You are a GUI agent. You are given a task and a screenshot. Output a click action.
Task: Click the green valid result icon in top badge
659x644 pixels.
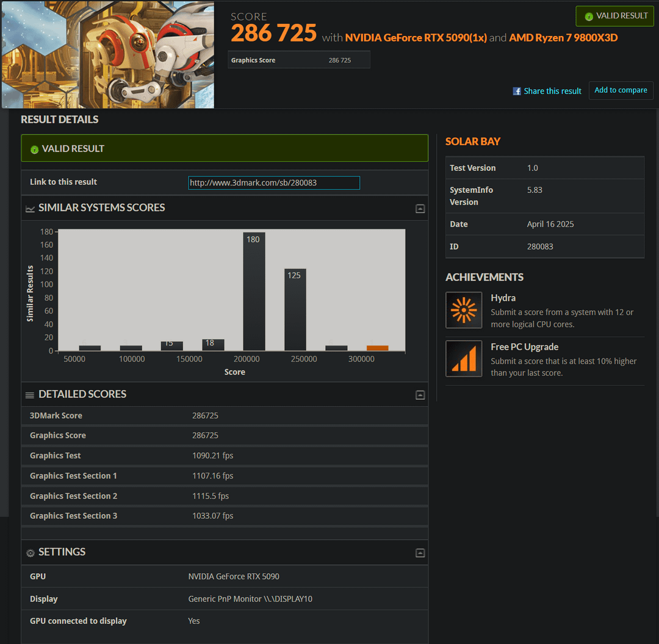(x=589, y=16)
